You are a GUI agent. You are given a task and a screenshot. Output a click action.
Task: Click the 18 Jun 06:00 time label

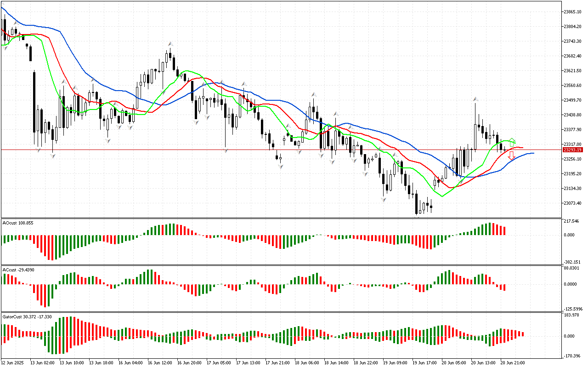tap(307, 363)
